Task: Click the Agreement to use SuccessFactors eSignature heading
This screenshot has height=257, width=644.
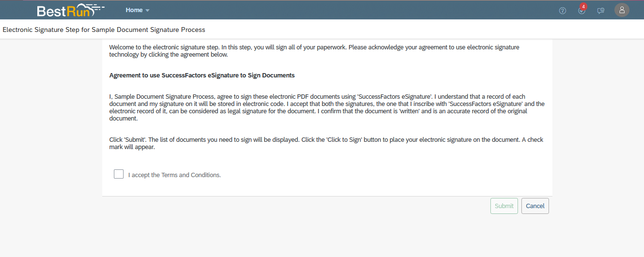Action: [202, 76]
